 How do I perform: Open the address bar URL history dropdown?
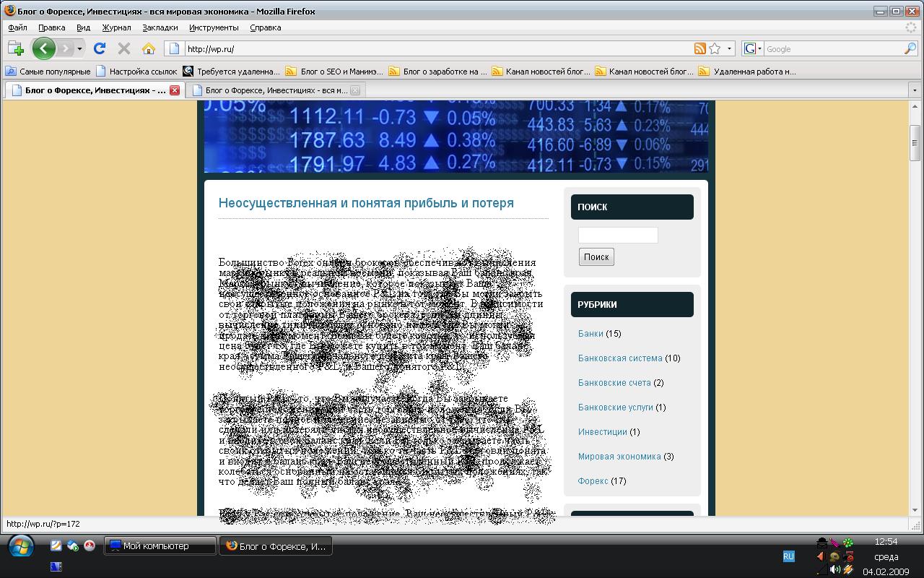(x=730, y=48)
